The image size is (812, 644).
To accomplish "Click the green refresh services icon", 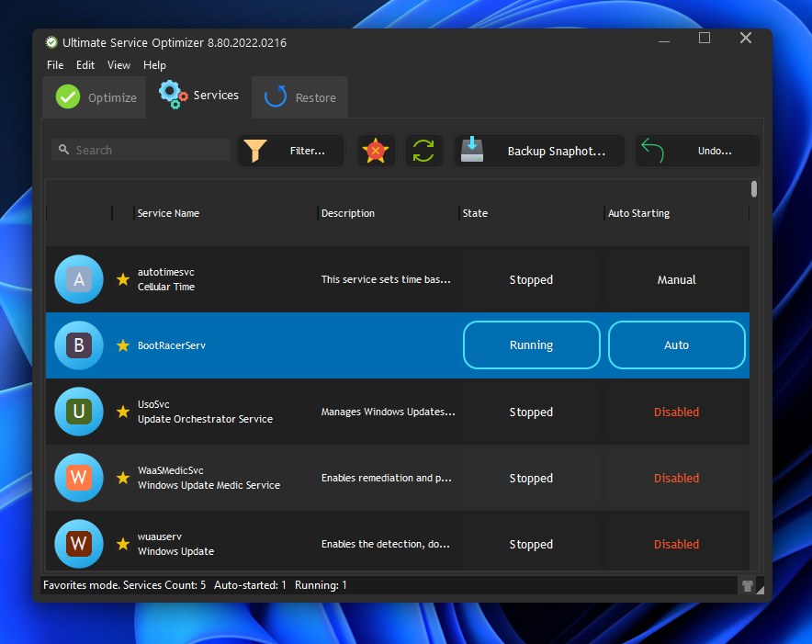I will [423, 151].
